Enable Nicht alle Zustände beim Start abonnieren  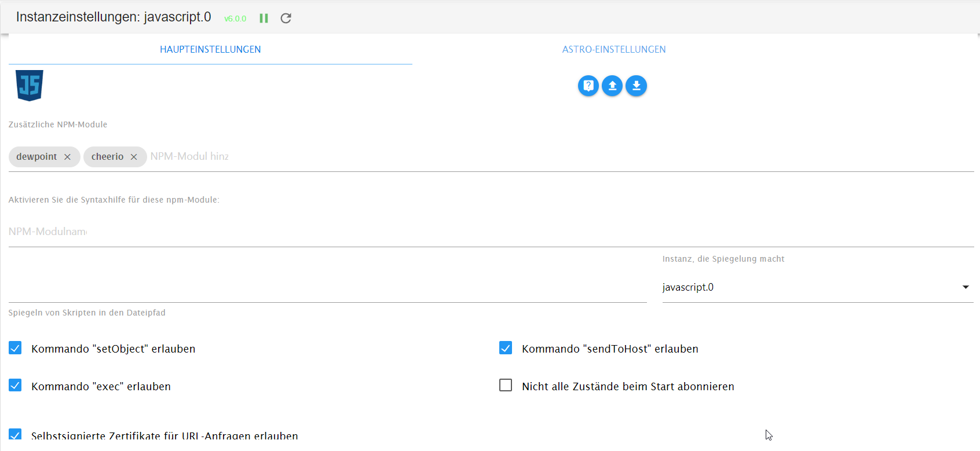coord(506,386)
